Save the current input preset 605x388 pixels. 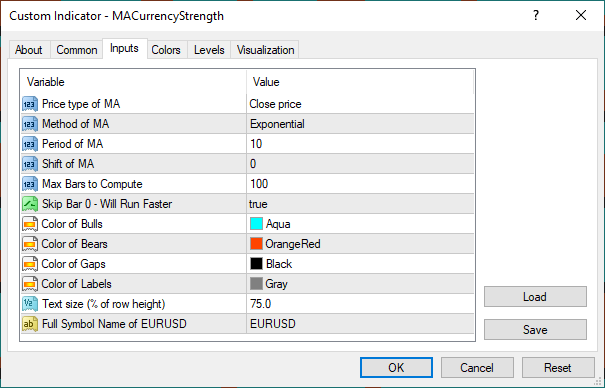(x=535, y=329)
